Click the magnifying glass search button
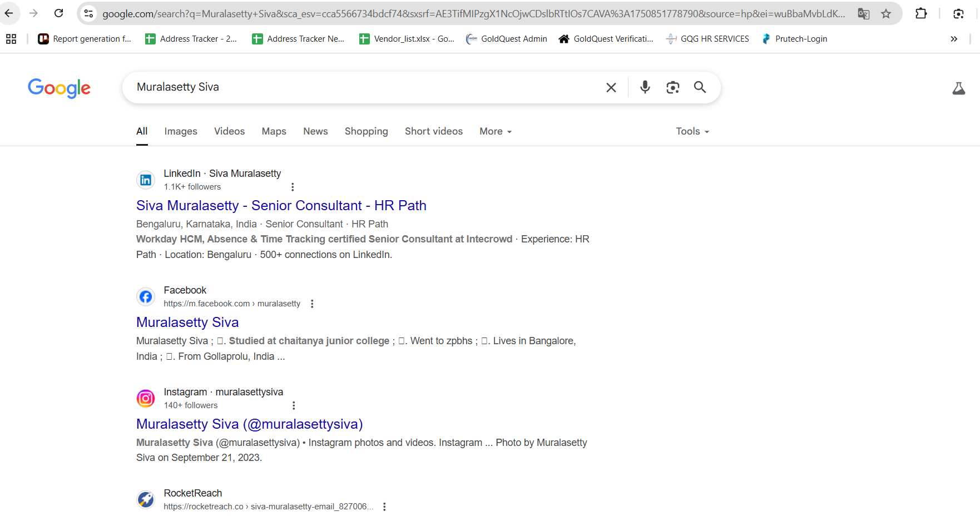The height and width of the screenshot is (516, 980). point(700,87)
